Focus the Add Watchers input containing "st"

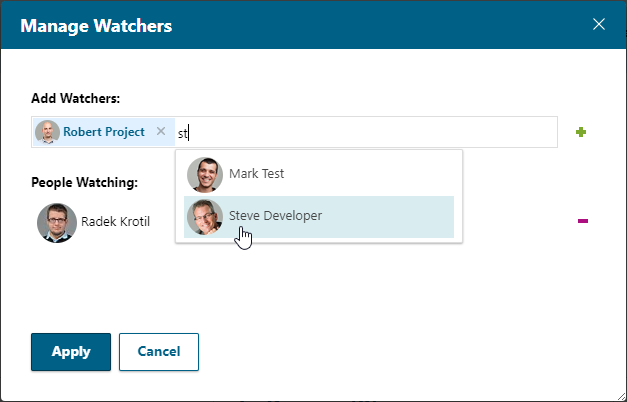coord(365,132)
